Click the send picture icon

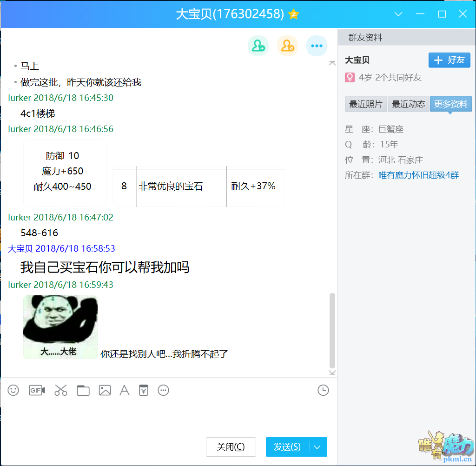(105, 390)
